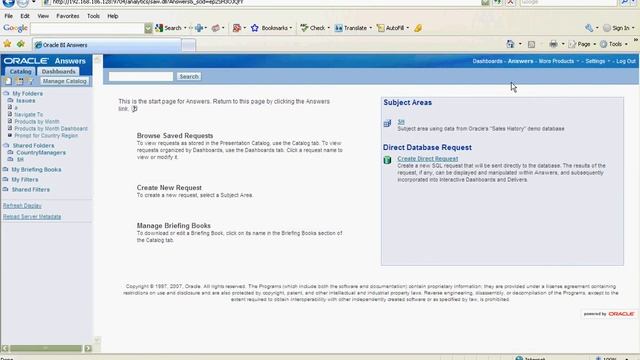640x360 pixels.
Task: Open the Navigate To request
Action: 29,115
